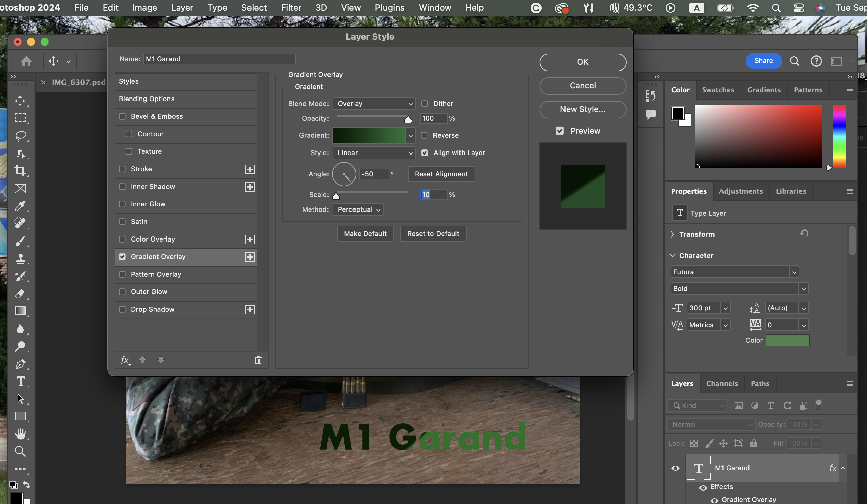Enable the Drop Shadow effect checkbox
Screen dimensions: 867x504
pyautogui.click(x=122, y=309)
